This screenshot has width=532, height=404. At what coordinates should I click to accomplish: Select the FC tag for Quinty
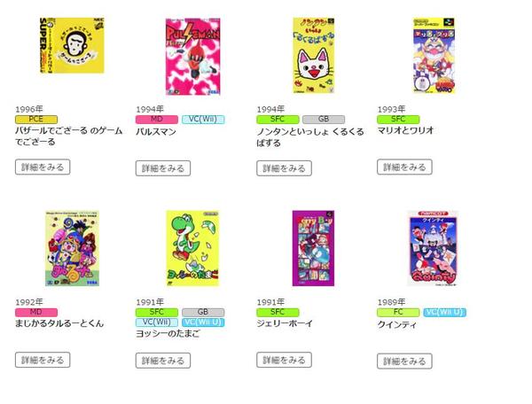tap(398, 312)
